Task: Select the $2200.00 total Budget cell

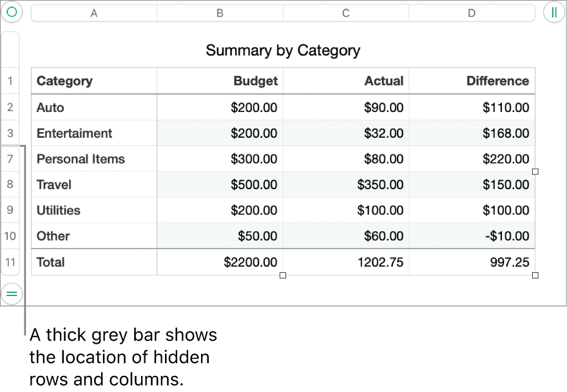Action: click(219, 262)
